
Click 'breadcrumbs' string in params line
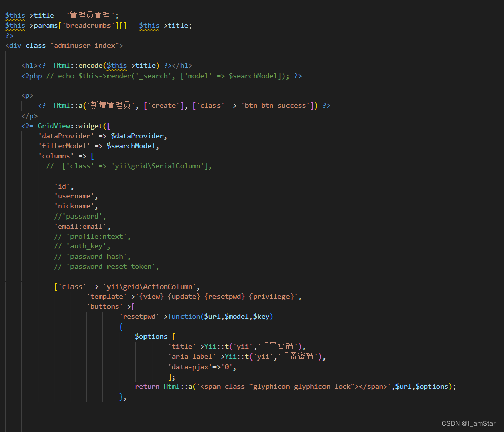[88, 25]
